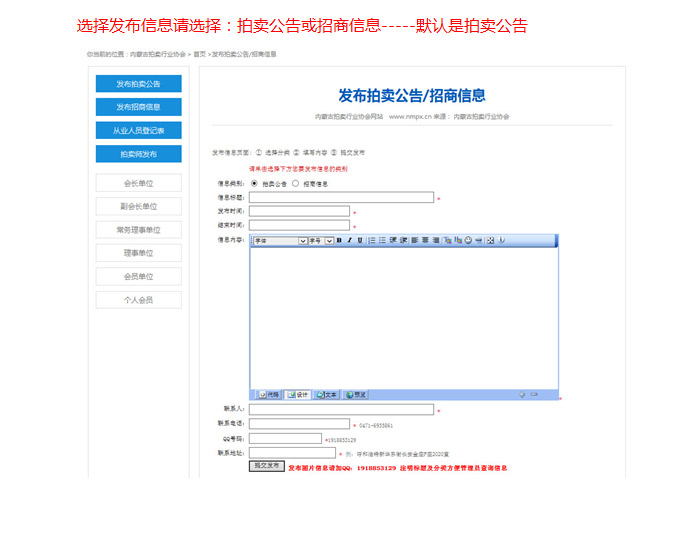The width and height of the screenshot is (687, 551).
Task: Click the 会长单位 sidebar button
Action: [138, 183]
